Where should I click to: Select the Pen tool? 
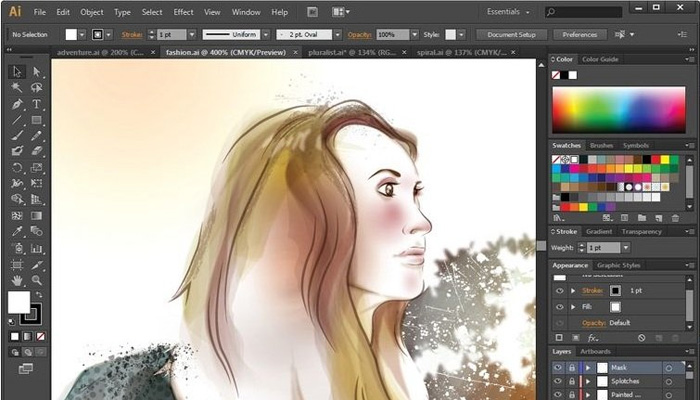tap(17, 104)
